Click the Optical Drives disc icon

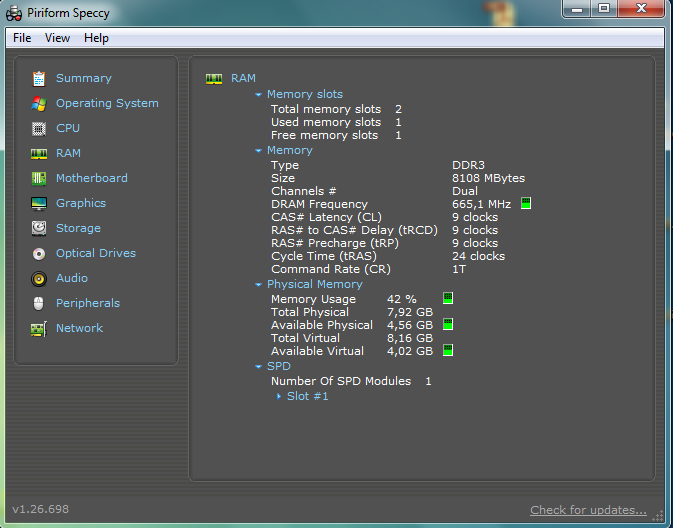coord(39,253)
